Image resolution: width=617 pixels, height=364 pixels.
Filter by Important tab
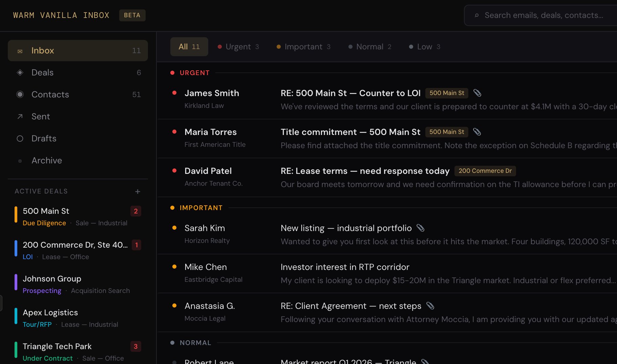pyautogui.click(x=303, y=47)
